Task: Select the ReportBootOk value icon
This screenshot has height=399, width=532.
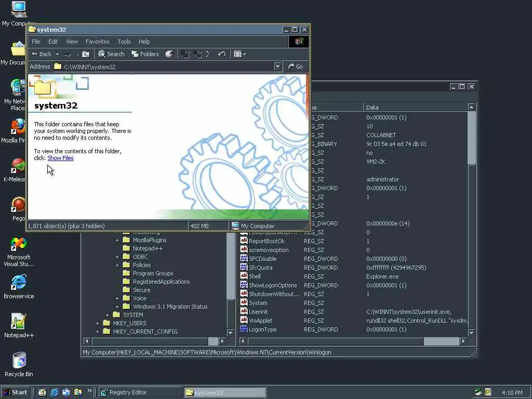Action: click(244, 241)
